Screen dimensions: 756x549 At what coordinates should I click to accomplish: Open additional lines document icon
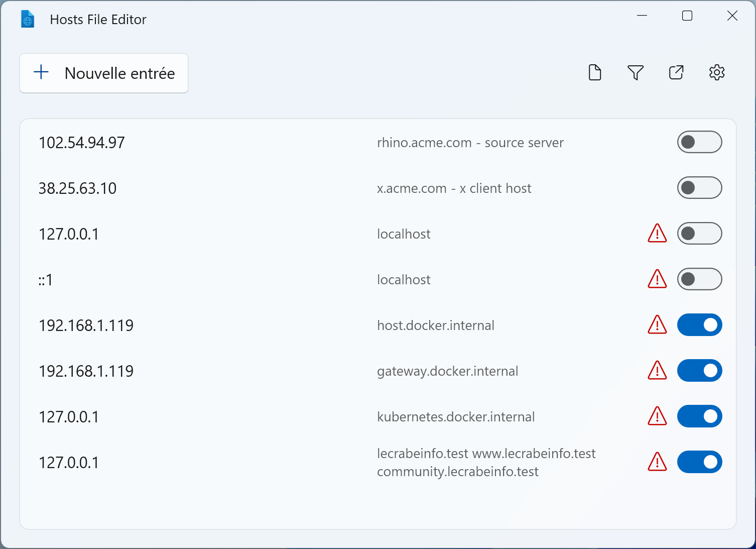pyautogui.click(x=595, y=73)
